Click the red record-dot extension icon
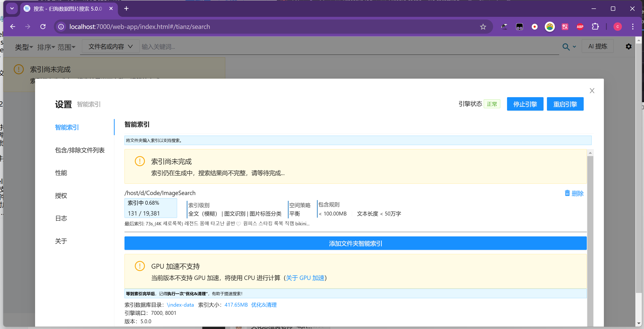The image size is (644, 329). click(534, 26)
